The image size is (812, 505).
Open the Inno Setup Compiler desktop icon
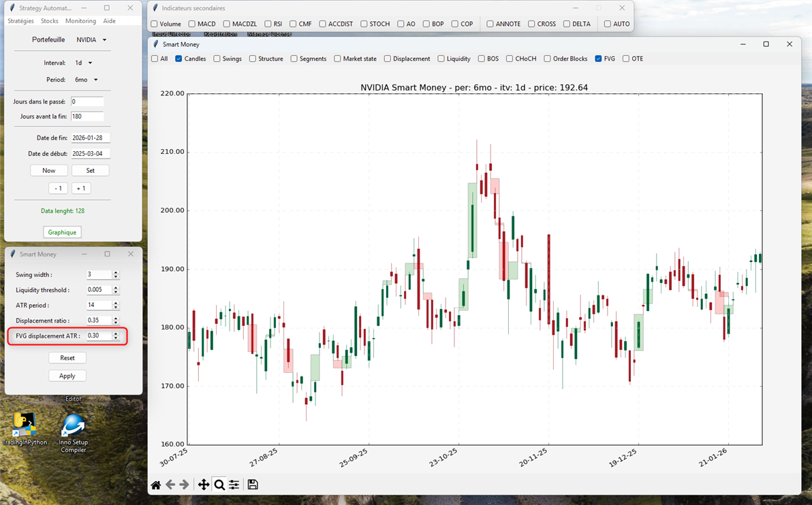(x=73, y=427)
